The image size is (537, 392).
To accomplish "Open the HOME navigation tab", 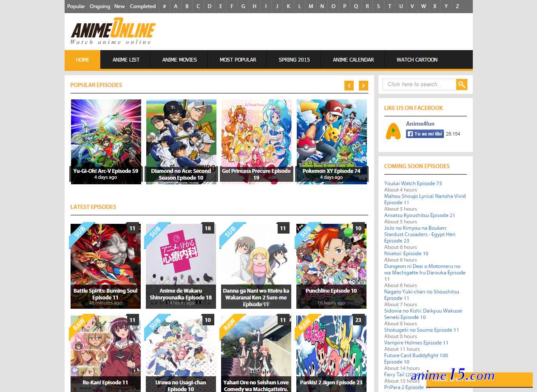I will (82, 60).
